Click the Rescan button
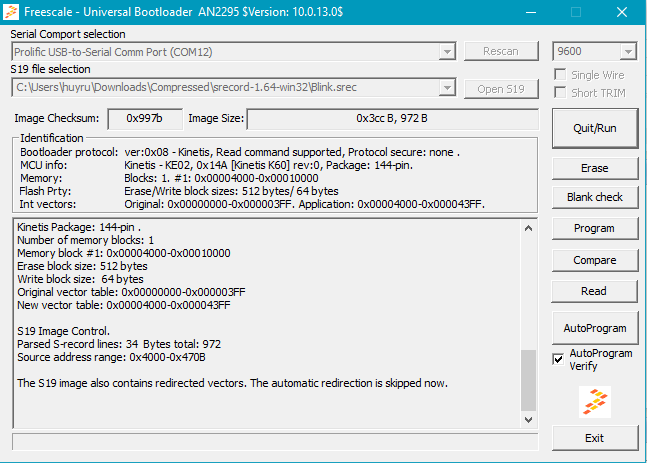Image resolution: width=647 pixels, height=463 pixels. pos(501,51)
